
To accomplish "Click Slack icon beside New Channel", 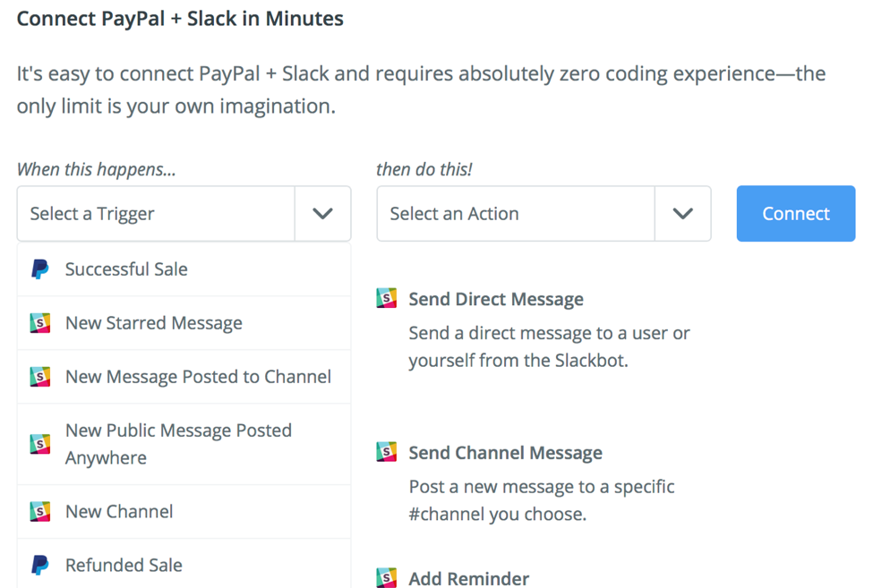I will pyautogui.click(x=40, y=512).
